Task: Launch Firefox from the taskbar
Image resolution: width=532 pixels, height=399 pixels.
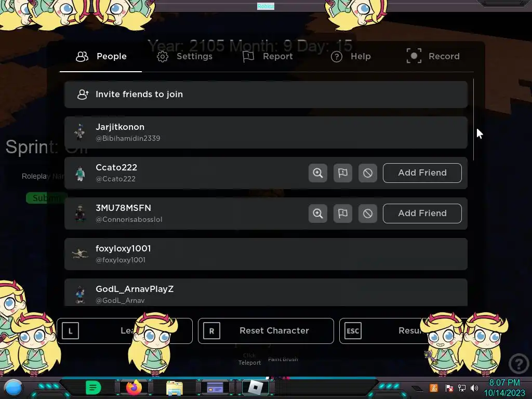Action: click(x=134, y=388)
